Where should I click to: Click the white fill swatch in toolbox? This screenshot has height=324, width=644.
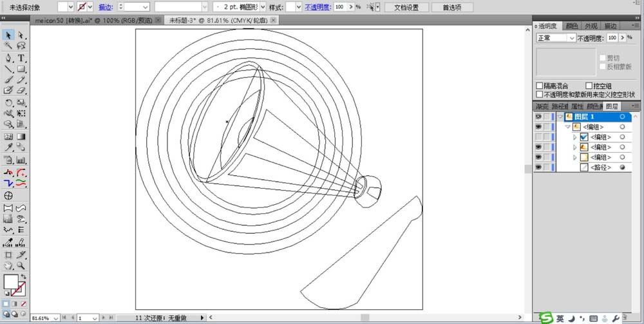coord(11,282)
